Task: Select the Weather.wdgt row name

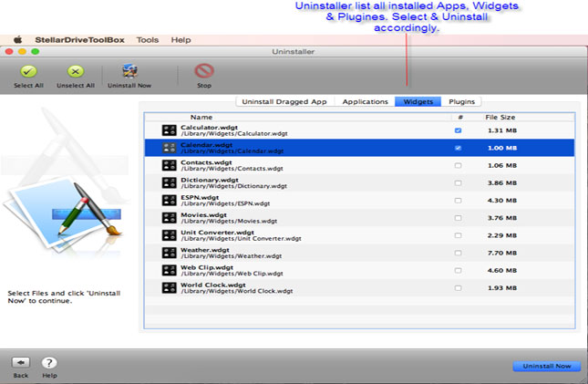Action: coord(205,250)
